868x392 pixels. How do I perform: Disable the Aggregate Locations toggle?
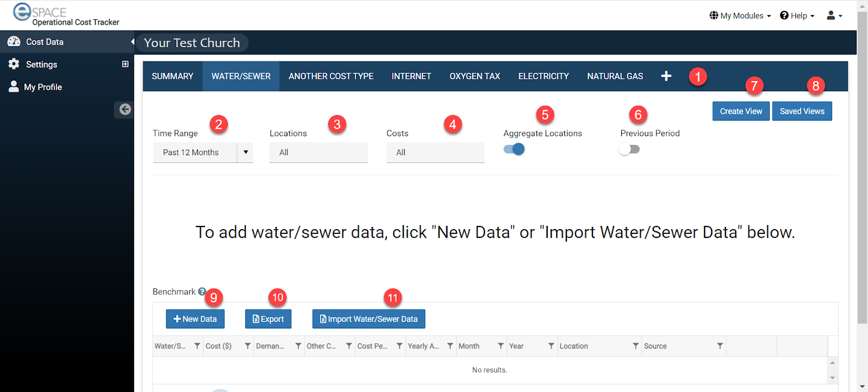(514, 149)
